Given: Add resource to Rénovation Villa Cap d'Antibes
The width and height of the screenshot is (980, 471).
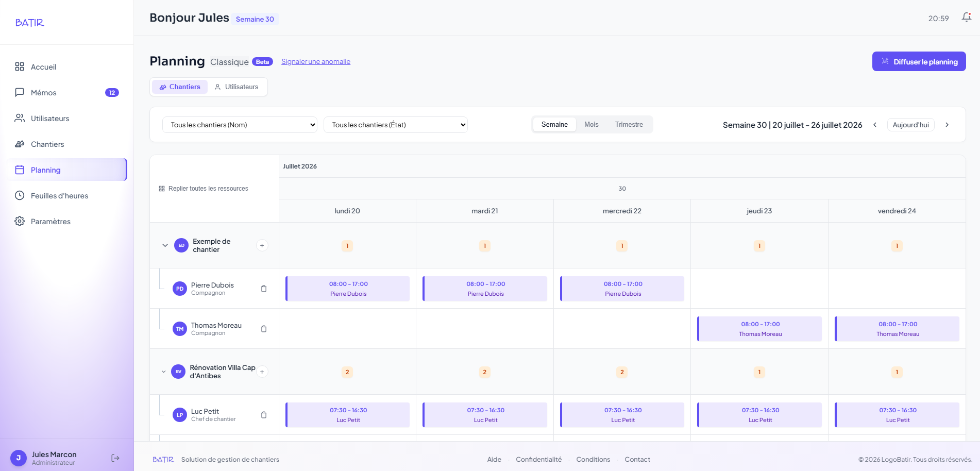Looking at the screenshot, I should click(262, 372).
